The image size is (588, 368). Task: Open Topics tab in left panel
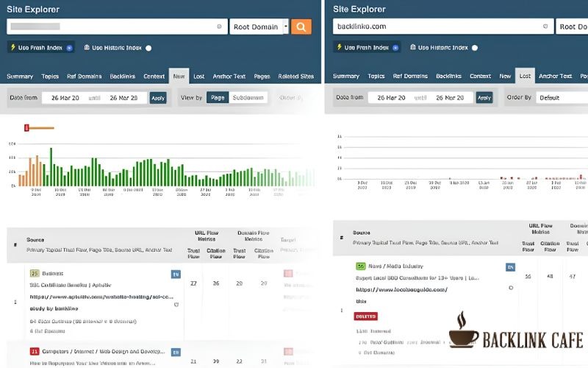click(x=50, y=77)
